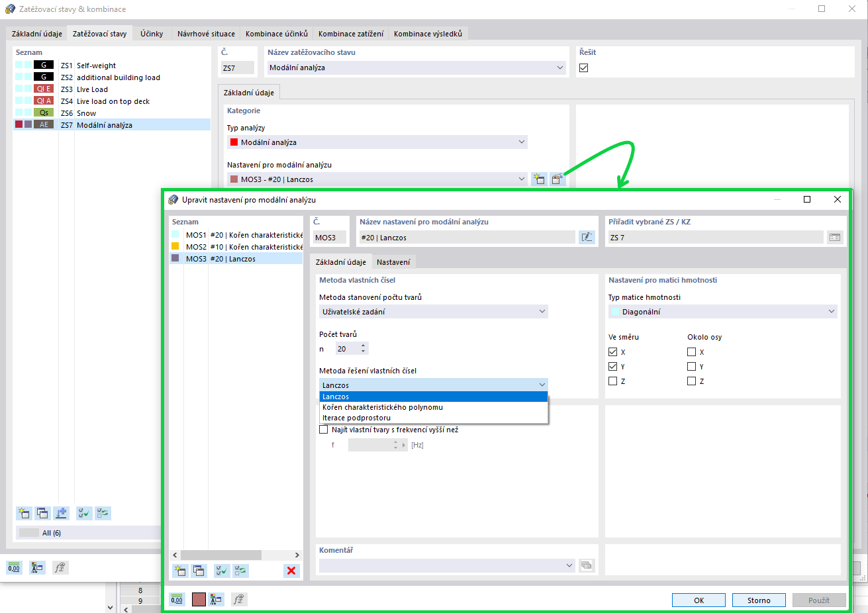Open Komentář dropdown
The image size is (868, 613).
447,565
